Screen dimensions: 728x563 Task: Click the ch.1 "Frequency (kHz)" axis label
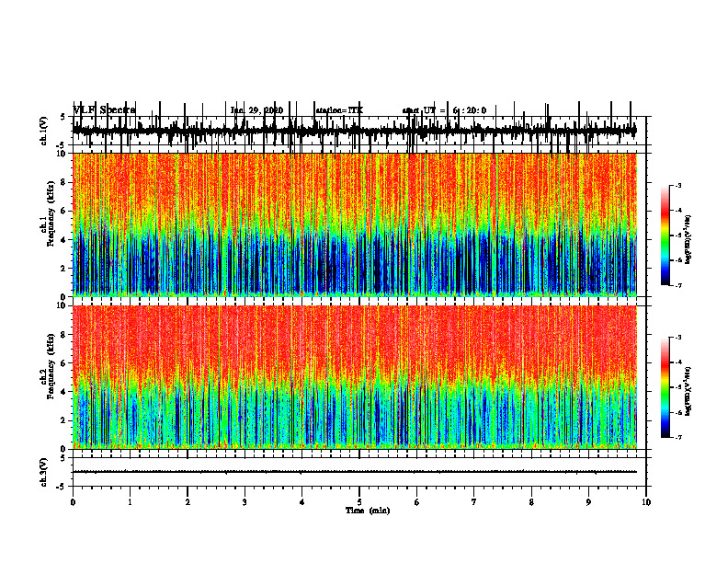51,213
